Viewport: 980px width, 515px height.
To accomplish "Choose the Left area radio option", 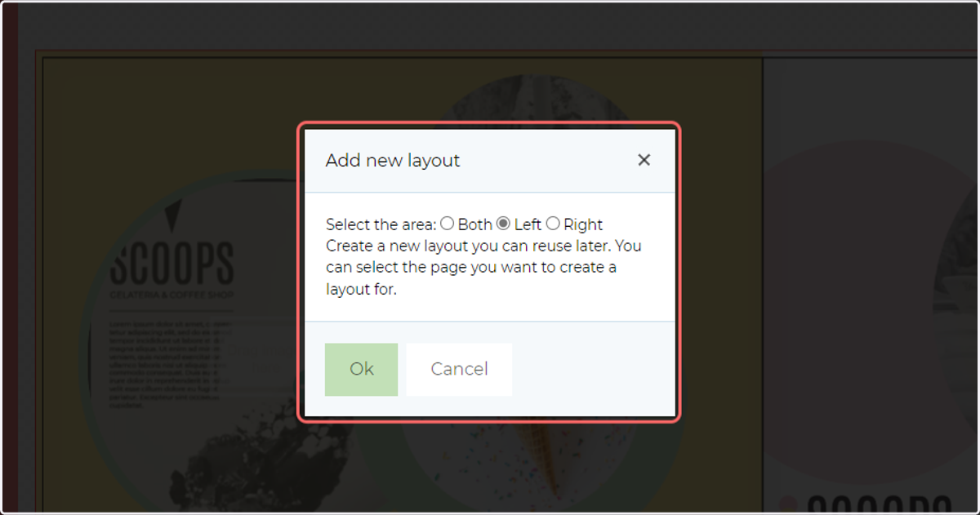I will [x=504, y=224].
